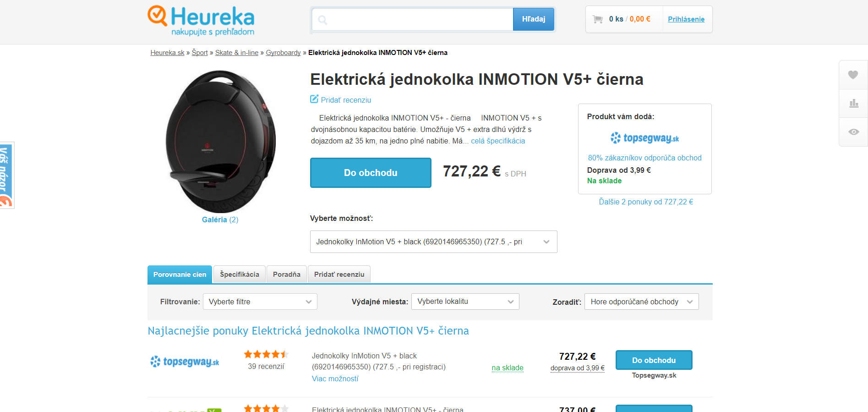
Task: Add product to favorites with heart icon
Action: [853, 75]
